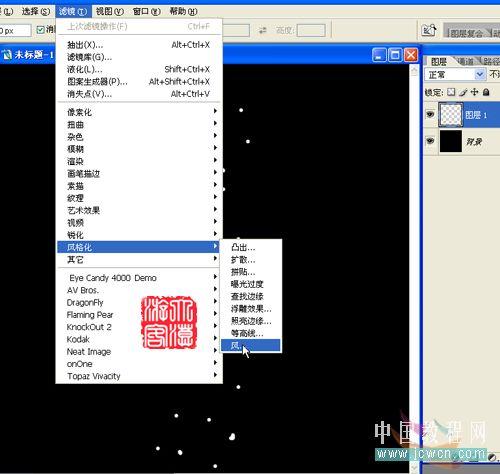Click the lock transparent pixels icon
500x474 pixels.
pyautogui.click(x=451, y=92)
